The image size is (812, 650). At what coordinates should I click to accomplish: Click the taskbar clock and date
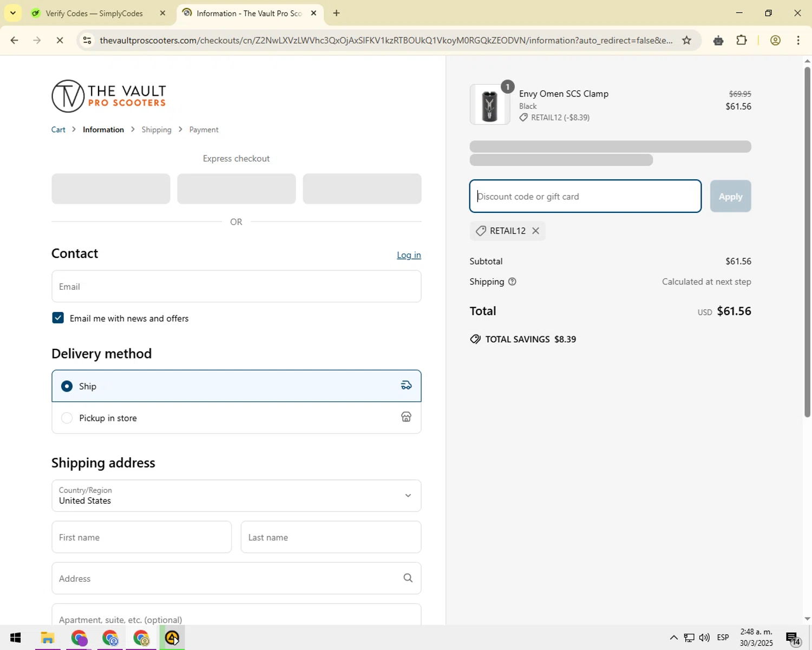(x=756, y=638)
